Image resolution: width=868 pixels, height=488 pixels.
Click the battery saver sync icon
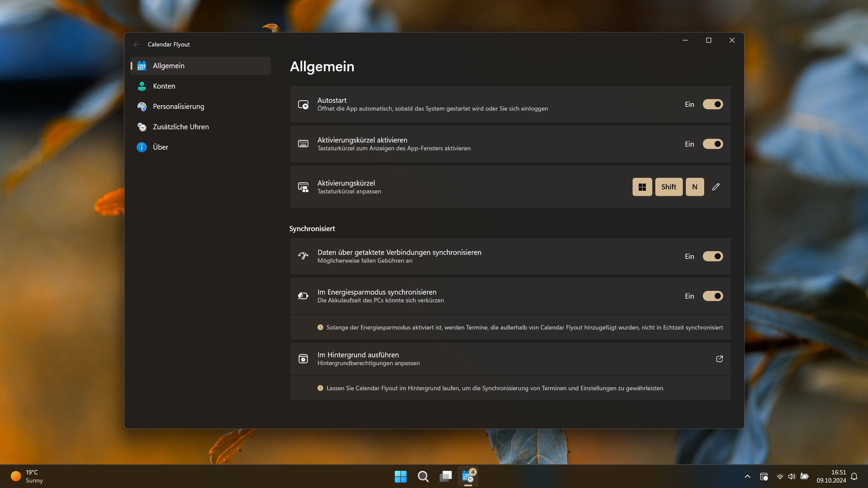pyautogui.click(x=303, y=296)
